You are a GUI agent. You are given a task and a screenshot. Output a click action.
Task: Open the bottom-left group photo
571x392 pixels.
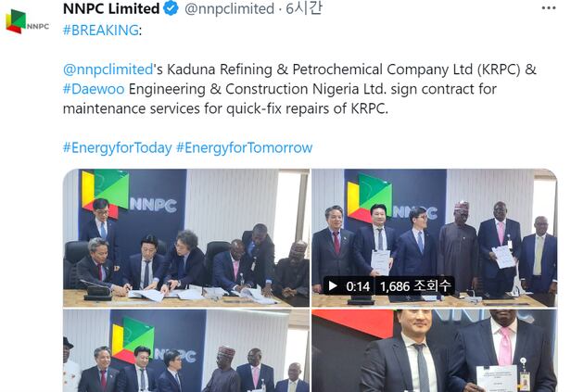186,351
